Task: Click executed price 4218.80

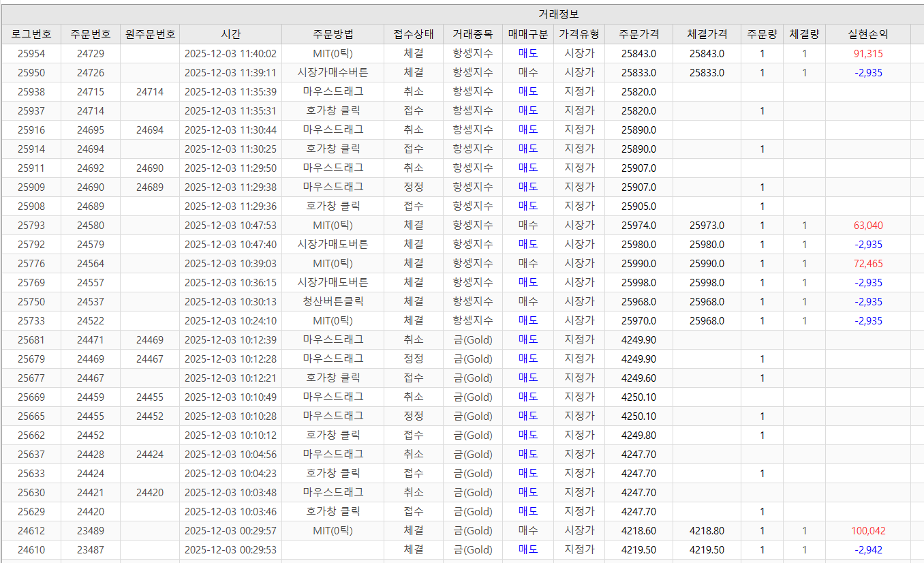Action: coord(707,530)
